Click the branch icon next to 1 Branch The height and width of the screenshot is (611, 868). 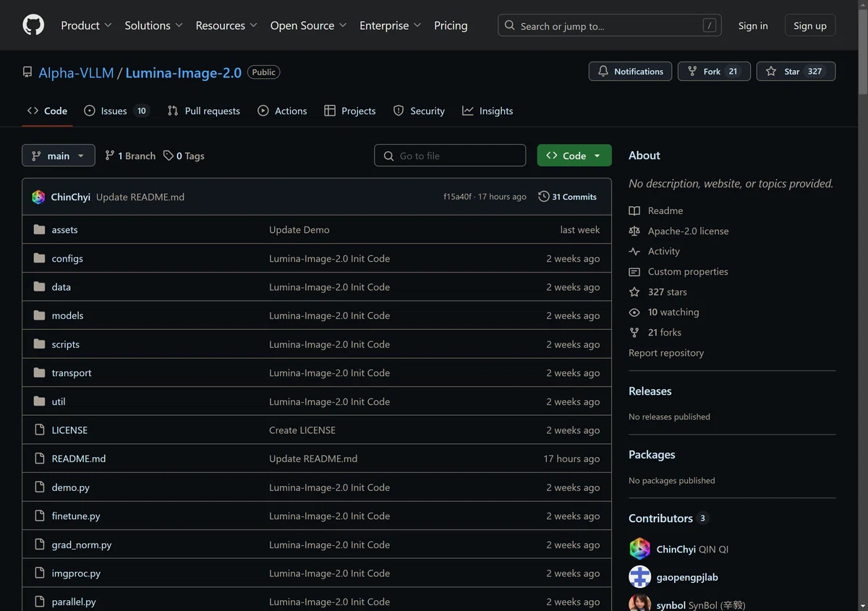click(110, 155)
